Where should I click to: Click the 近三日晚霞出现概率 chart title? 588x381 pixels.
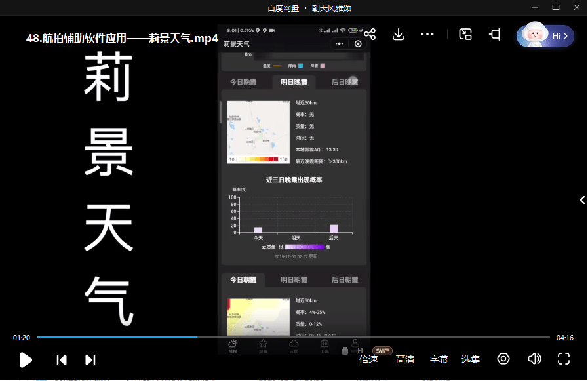coord(294,180)
